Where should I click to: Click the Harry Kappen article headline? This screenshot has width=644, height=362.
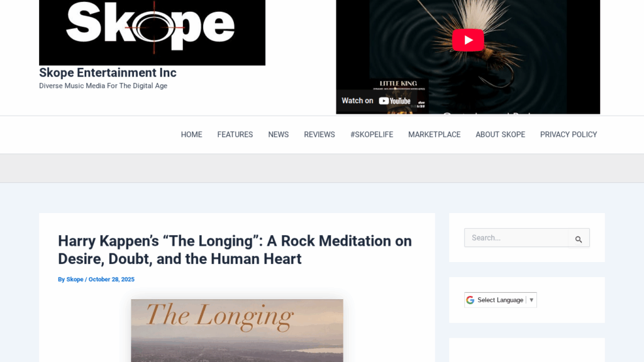click(235, 250)
